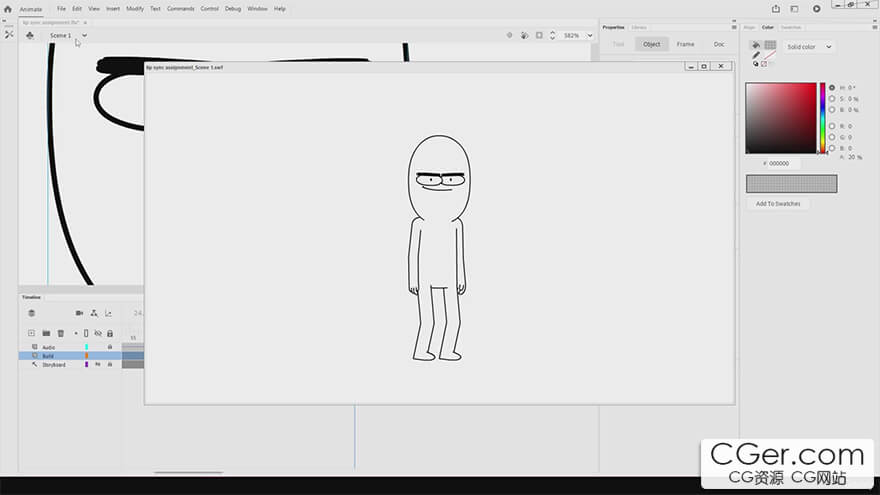Select the stroke color pencil icon
Viewport: 880px width, 495px height.
click(x=756, y=55)
